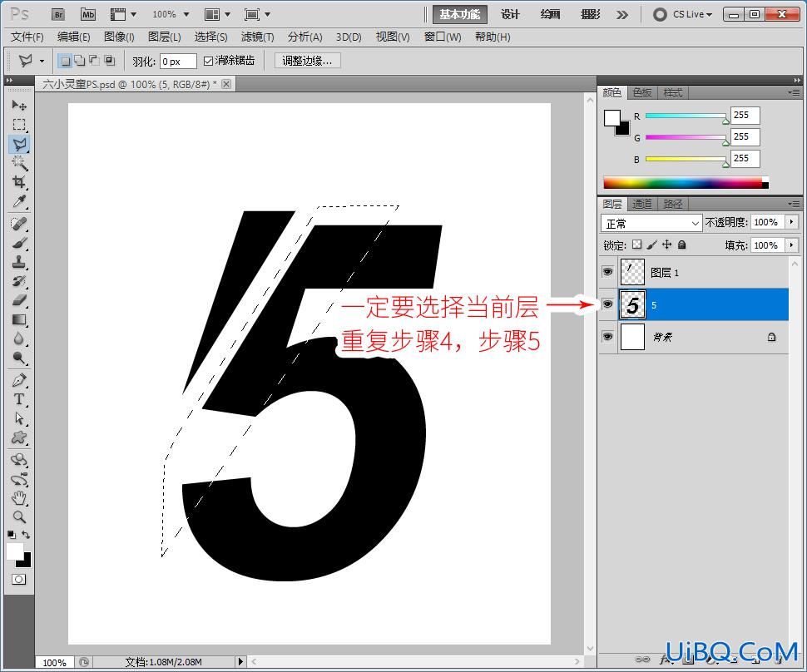Choose Intersect with Selection mode
This screenshot has width=807, height=672.
[x=109, y=61]
